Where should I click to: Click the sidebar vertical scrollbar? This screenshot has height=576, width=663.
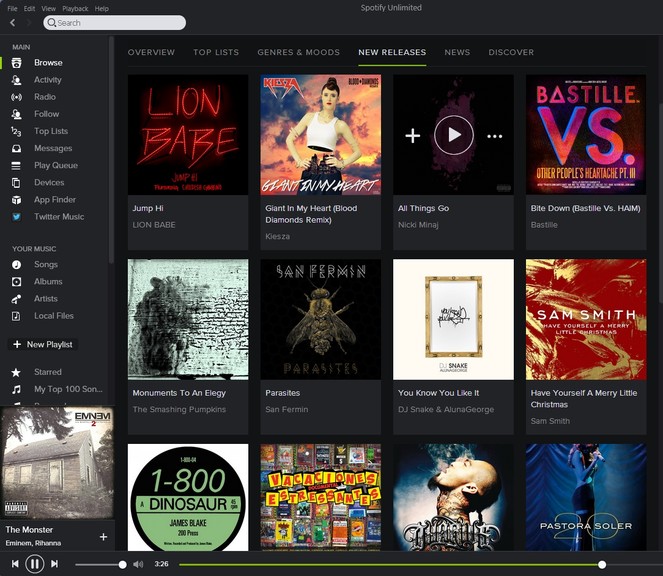coord(111,150)
